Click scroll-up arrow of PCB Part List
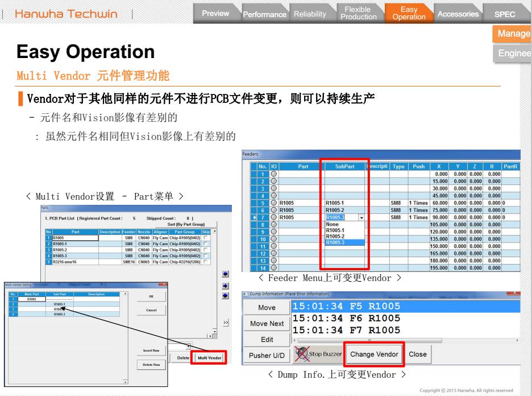532x396 pixels. click(x=215, y=231)
